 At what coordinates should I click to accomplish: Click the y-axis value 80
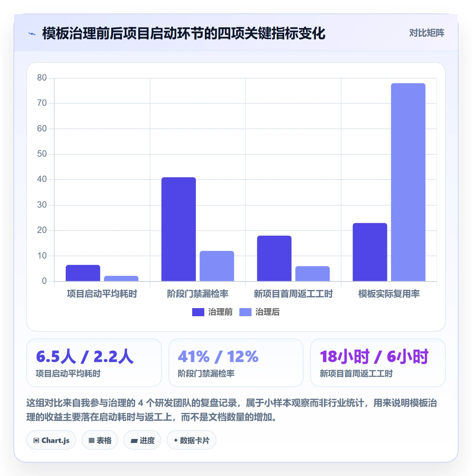[42, 78]
